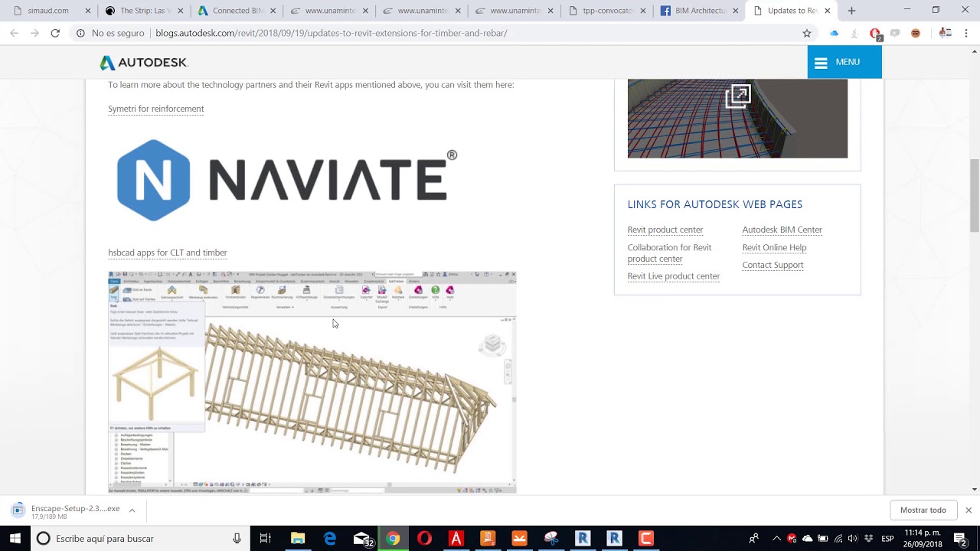980x551 pixels.
Task: Close the downloads bar
Action: [x=969, y=510]
